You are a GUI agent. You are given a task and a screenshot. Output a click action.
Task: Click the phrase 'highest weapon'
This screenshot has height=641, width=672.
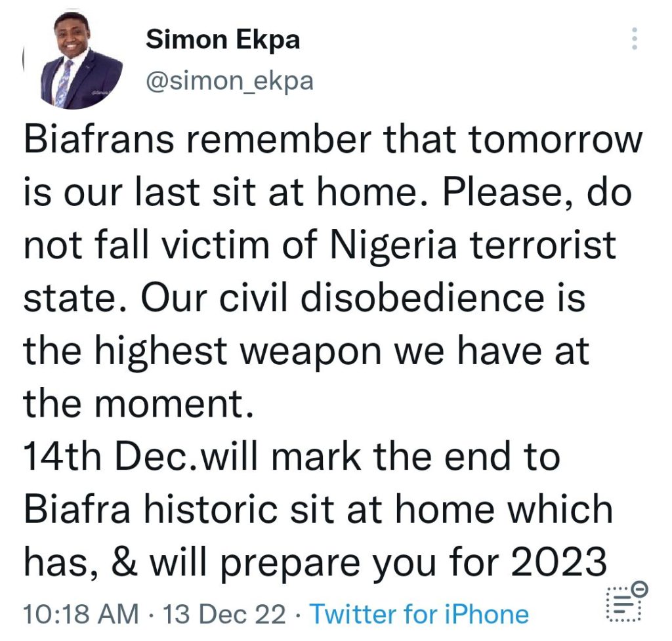point(238,352)
